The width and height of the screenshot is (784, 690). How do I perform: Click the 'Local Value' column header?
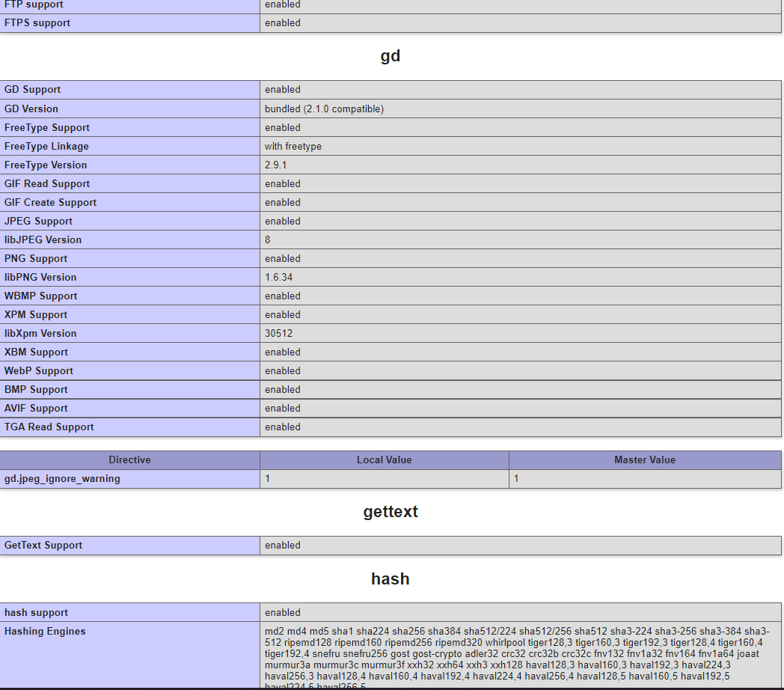[x=384, y=460]
